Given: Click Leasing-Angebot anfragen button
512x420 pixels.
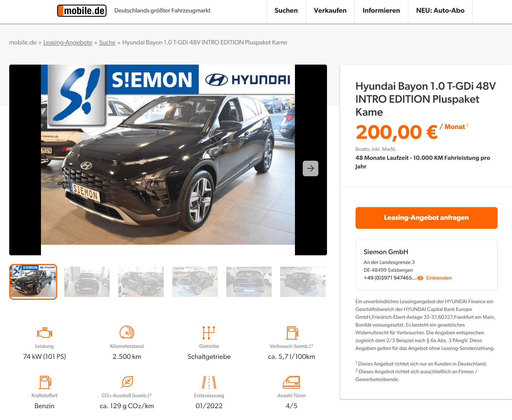Looking at the screenshot, I should click(x=426, y=218).
